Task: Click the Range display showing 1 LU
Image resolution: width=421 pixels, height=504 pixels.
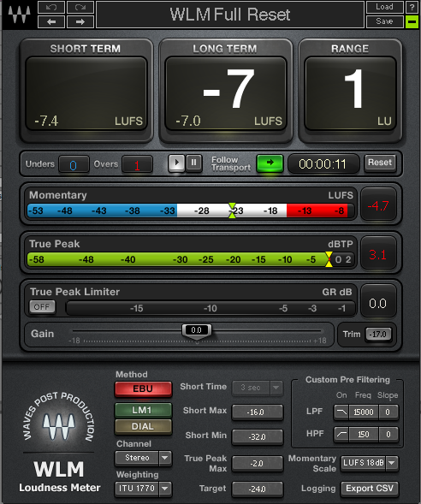Action: point(350,93)
